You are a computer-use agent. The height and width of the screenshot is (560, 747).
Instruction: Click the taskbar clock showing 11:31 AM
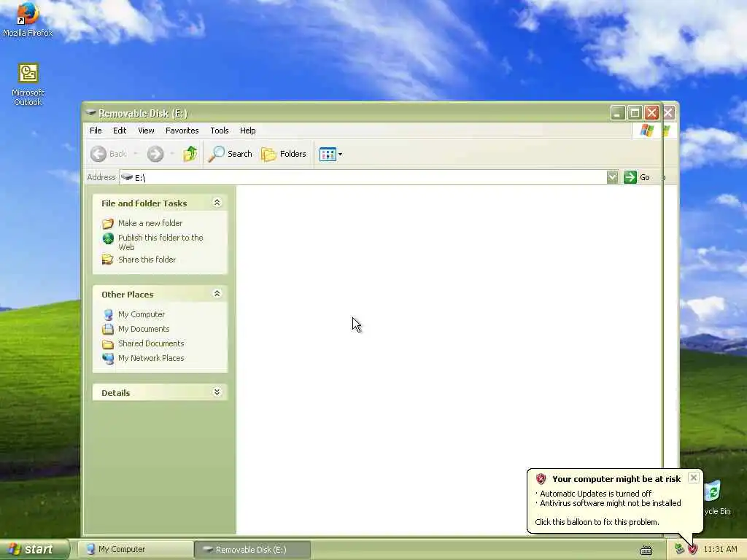pyautogui.click(x=720, y=549)
